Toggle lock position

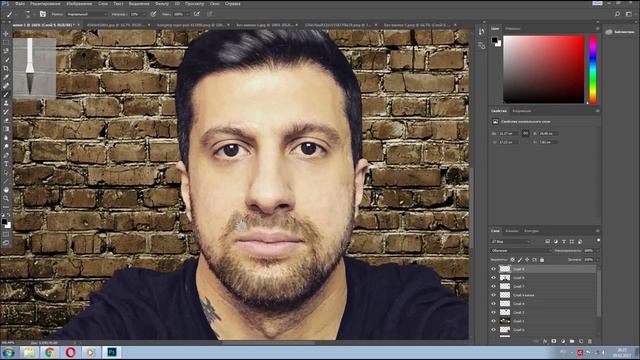pos(527,260)
